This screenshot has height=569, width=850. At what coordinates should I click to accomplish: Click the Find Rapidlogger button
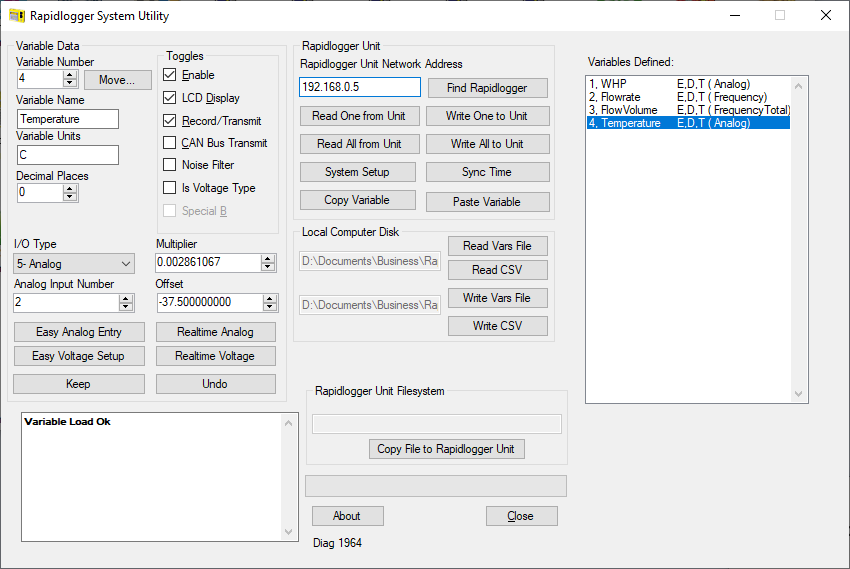point(488,88)
